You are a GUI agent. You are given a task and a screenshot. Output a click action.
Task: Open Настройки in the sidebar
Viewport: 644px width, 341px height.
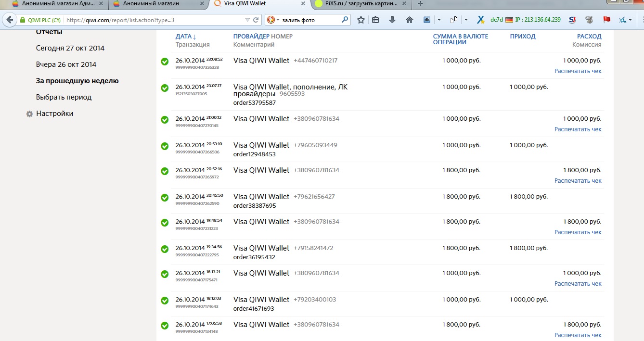click(55, 114)
